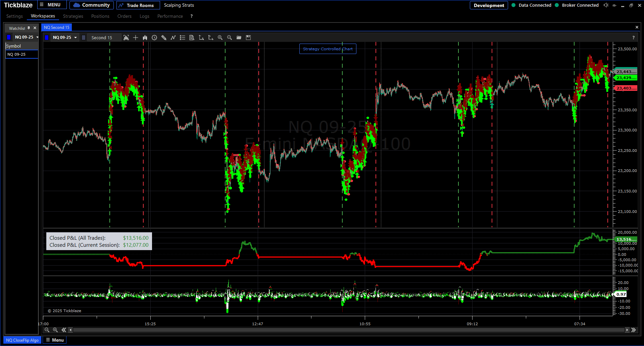Toggle the pin on Watchlist panel
The image size is (644, 346).
(29, 28)
